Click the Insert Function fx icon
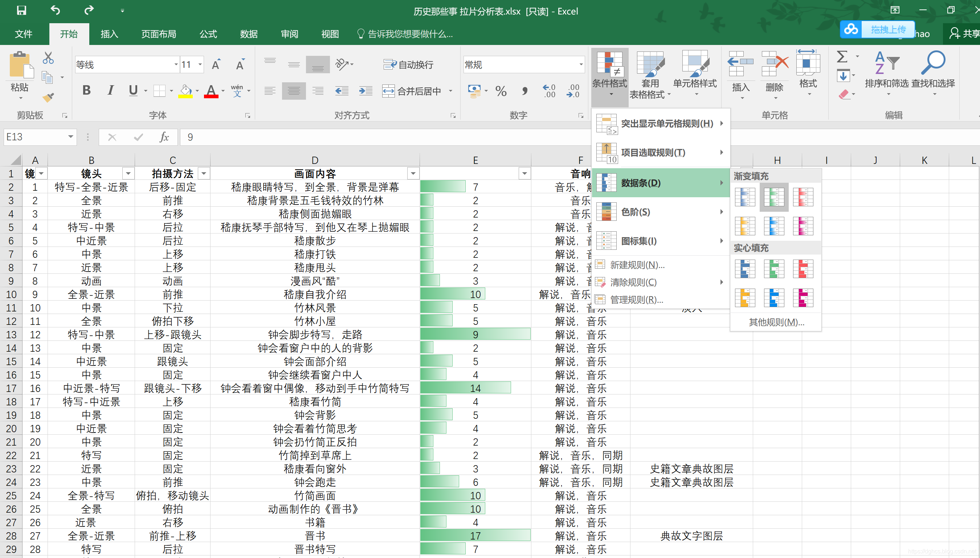Viewport: 980px width, 558px height. [x=164, y=137]
